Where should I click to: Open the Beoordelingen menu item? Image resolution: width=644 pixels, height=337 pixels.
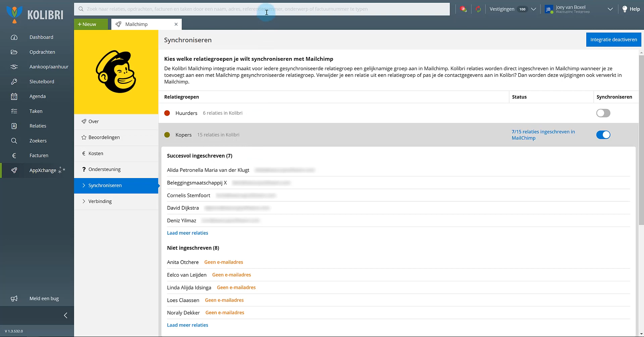pos(116,137)
